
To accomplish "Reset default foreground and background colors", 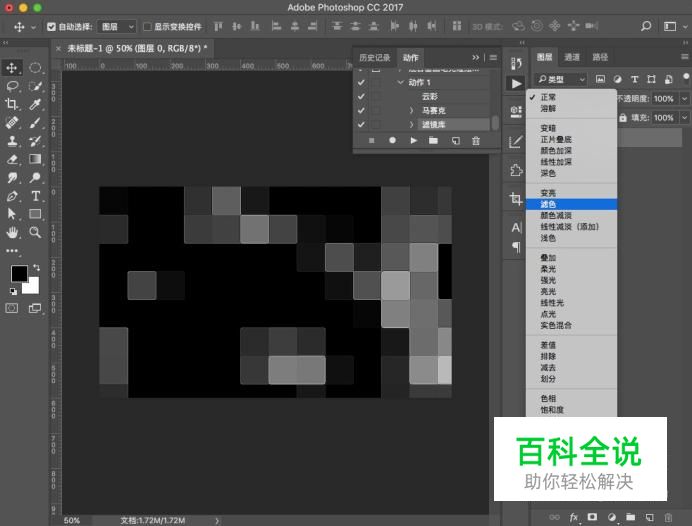I will click(13, 291).
